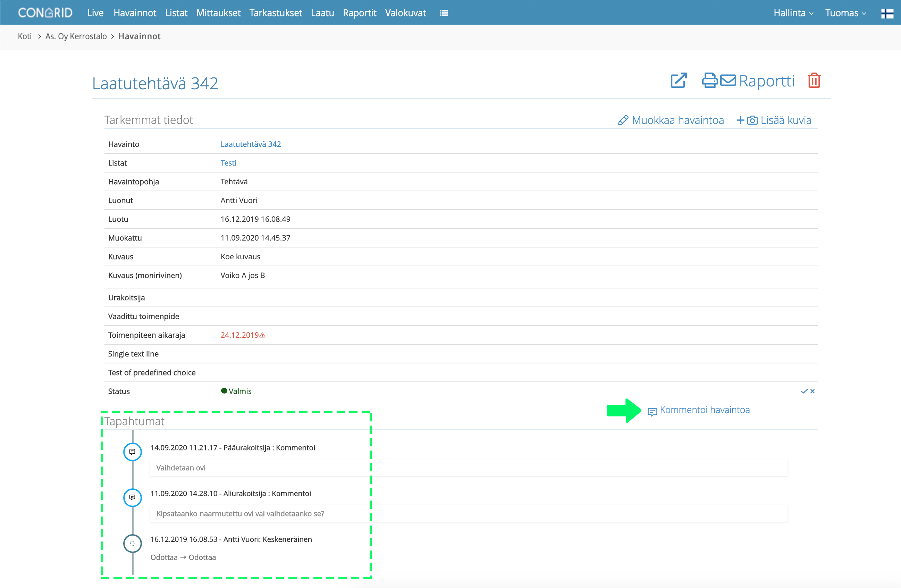Image resolution: width=901 pixels, height=588 pixels.
Task: Open the Laatu navigation menu
Action: [322, 13]
